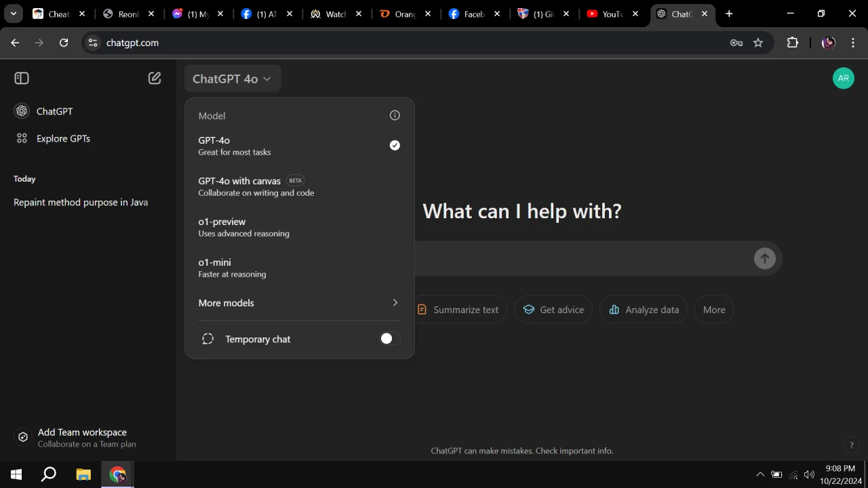Open Explore GPTs in the sidebar
868x488 pixels.
point(88,138)
